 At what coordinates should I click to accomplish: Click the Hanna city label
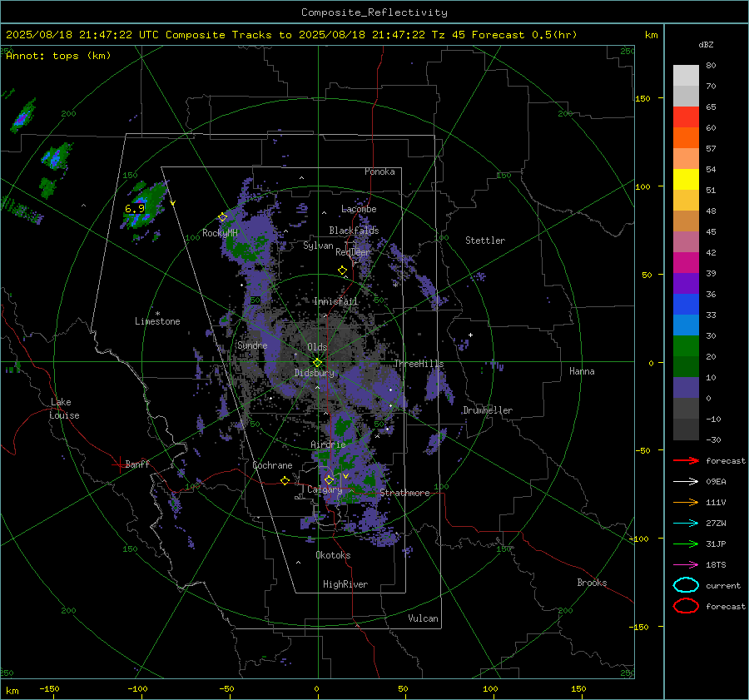tap(582, 371)
